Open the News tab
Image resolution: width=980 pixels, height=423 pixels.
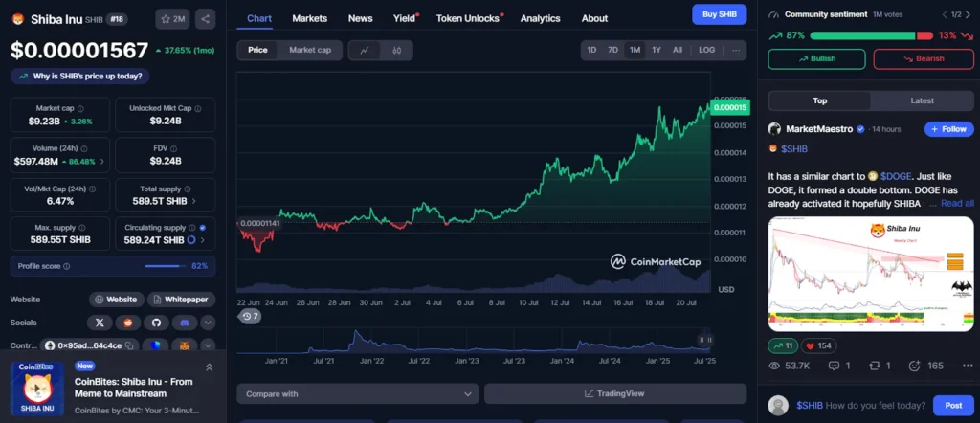pos(360,19)
